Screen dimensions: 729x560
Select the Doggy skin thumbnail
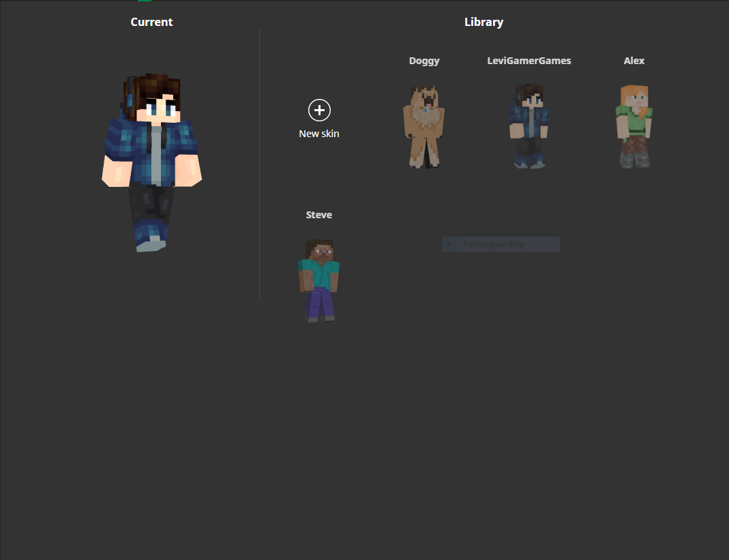tap(424, 126)
